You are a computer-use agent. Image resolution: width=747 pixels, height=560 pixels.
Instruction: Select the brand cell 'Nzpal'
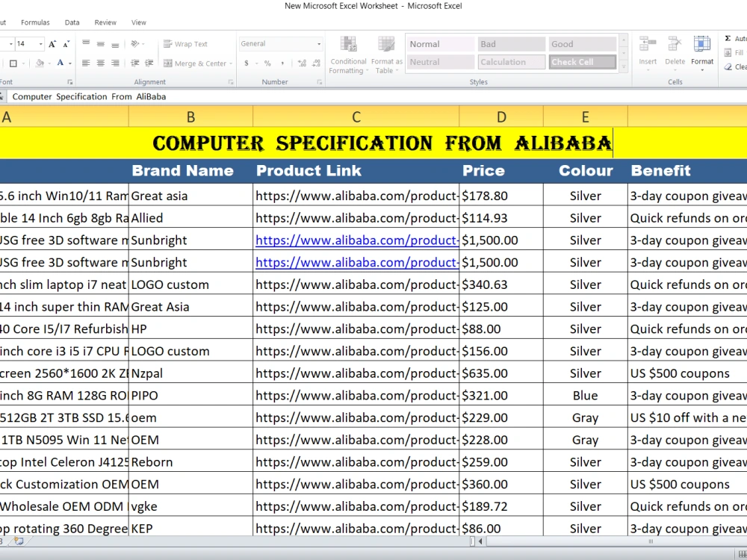tap(190, 373)
